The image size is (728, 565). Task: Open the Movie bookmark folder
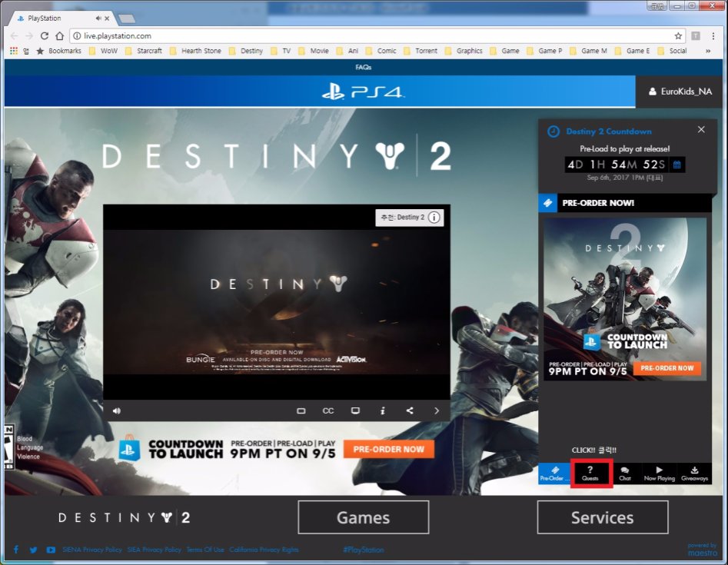(314, 51)
